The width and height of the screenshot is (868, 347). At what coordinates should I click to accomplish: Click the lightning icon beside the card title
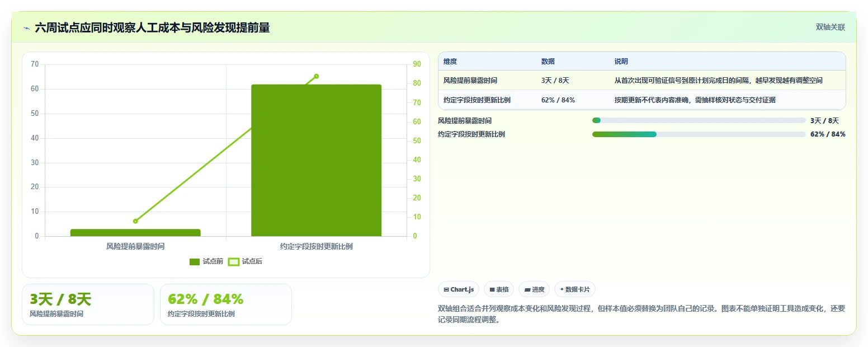pyautogui.click(x=27, y=28)
